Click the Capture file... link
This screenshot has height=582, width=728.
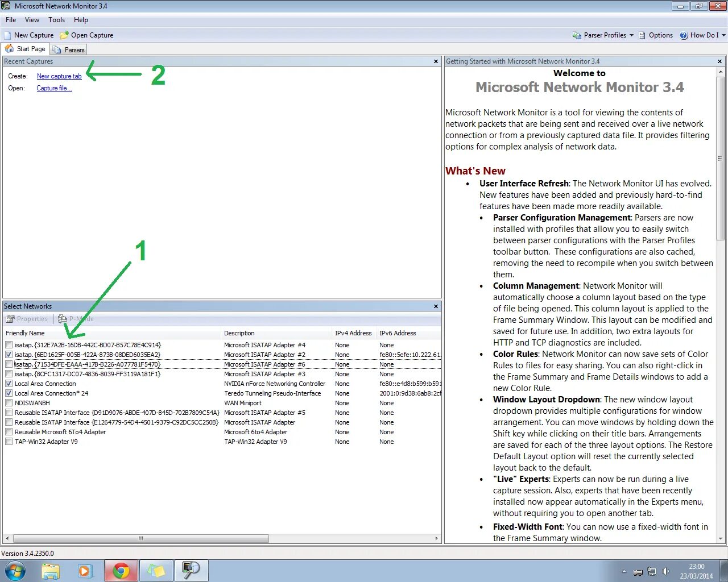(x=54, y=88)
